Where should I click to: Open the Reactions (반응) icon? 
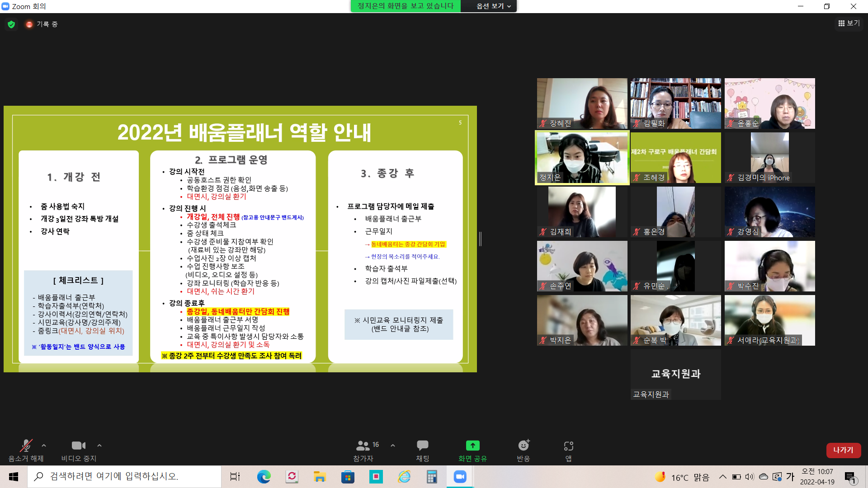click(523, 446)
